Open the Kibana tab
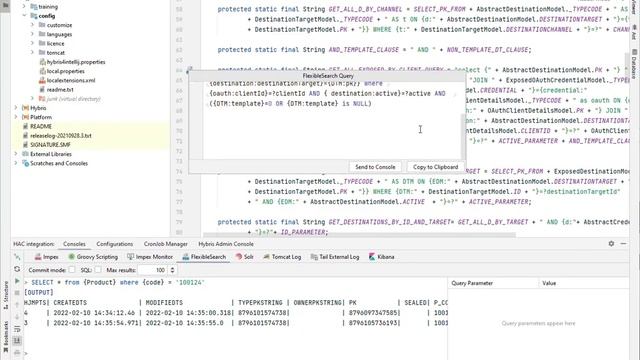The image size is (640, 360). (382, 257)
